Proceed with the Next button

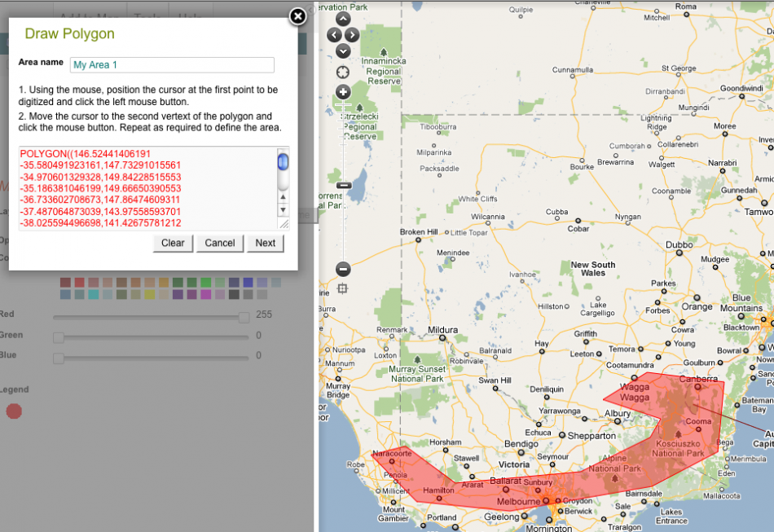point(266,243)
